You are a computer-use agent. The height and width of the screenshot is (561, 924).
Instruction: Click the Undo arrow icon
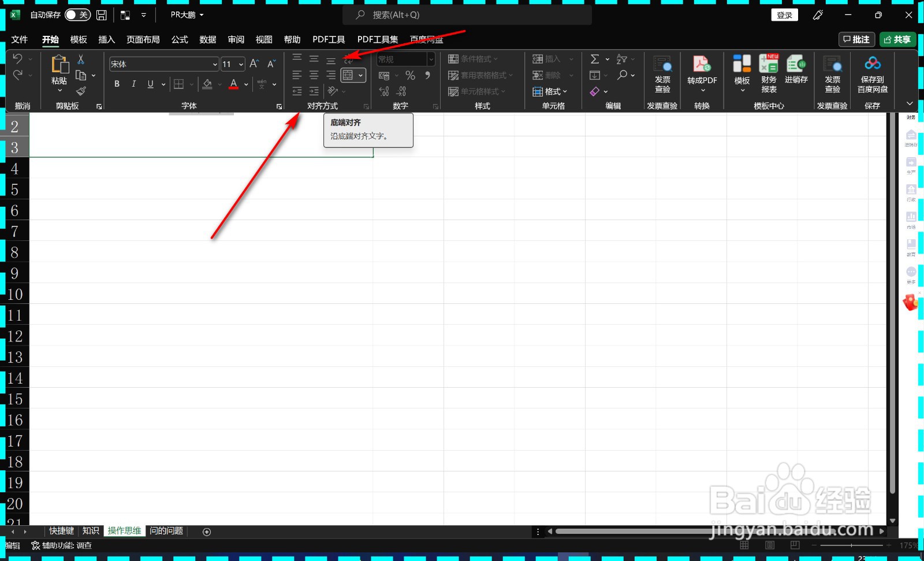tap(17, 58)
